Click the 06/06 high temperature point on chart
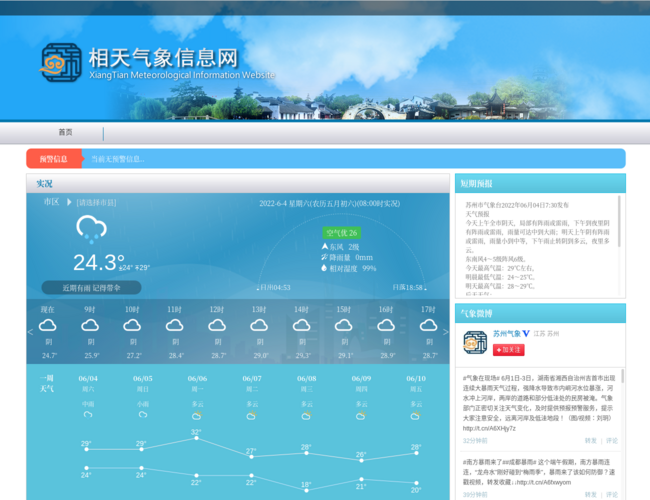This screenshot has height=500, width=650. click(x=196, y=437)
